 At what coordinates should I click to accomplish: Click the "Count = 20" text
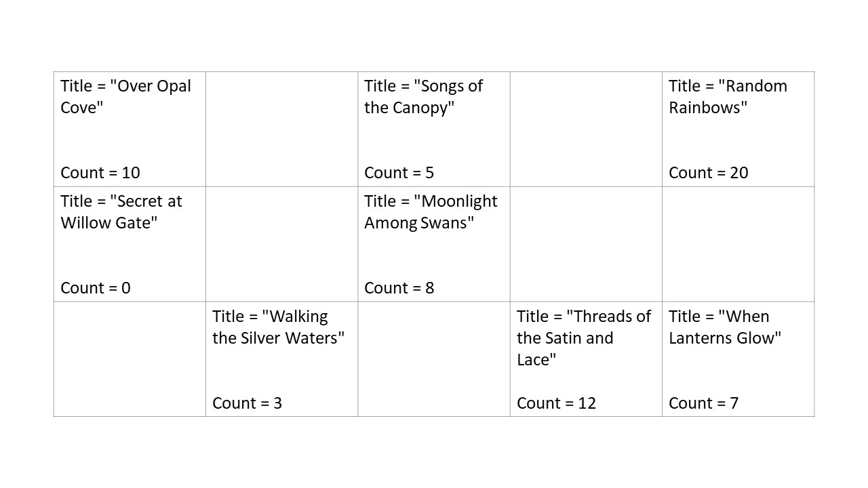(x=708, y=173)
